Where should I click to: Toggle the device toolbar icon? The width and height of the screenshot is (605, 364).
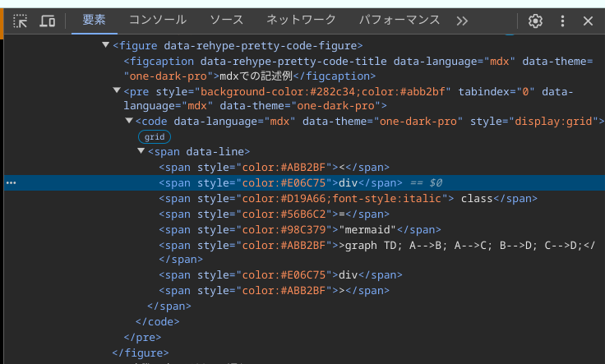[48, 21]
